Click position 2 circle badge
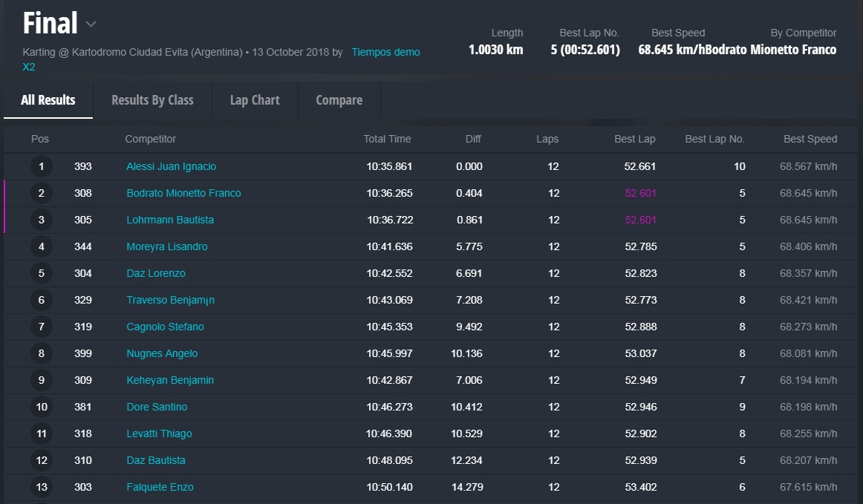This screenshot has width=863, height=504. tap(42, 194)
